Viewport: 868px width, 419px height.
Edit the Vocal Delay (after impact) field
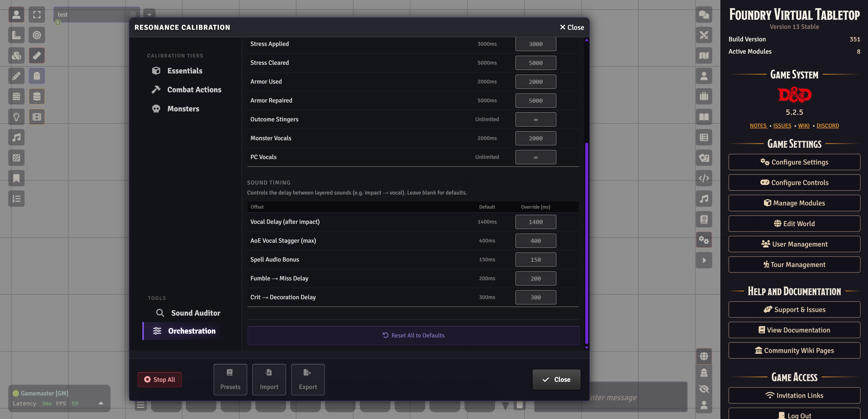click(x=535, y=222)
